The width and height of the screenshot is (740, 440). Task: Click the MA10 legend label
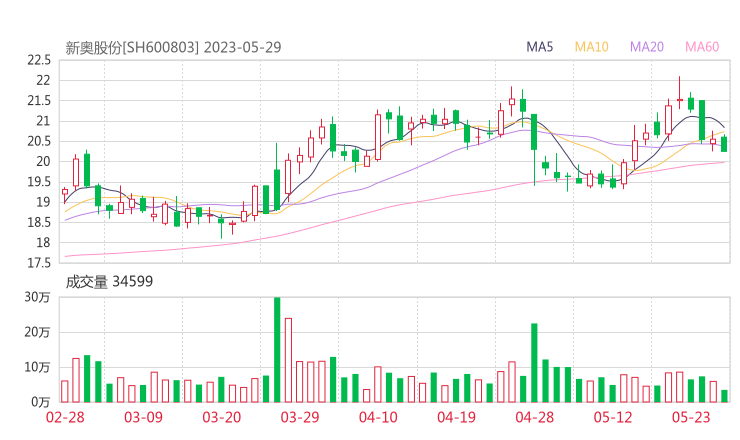(x=591, y=47)
